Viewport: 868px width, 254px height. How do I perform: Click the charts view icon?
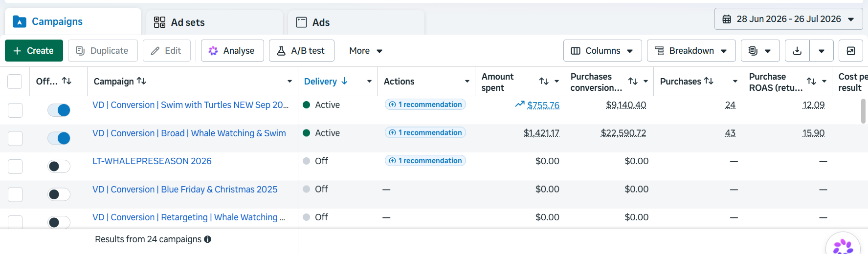tap(851, 51)
